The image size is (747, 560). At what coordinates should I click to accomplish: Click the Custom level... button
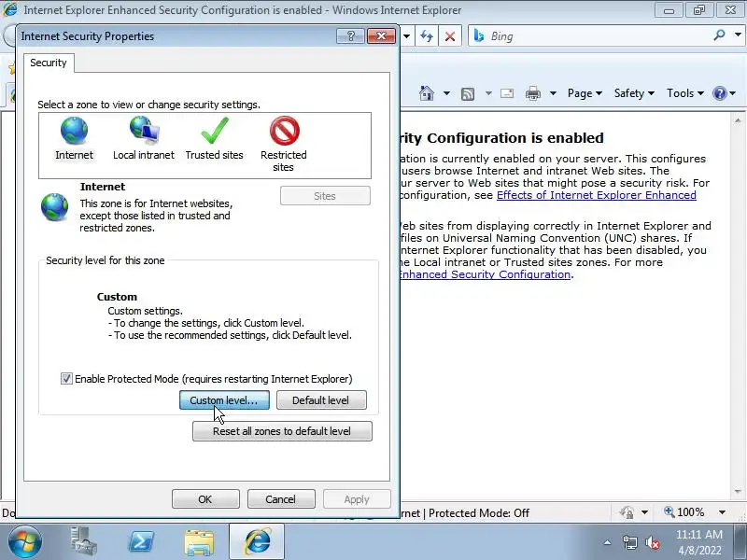point(224,400)
